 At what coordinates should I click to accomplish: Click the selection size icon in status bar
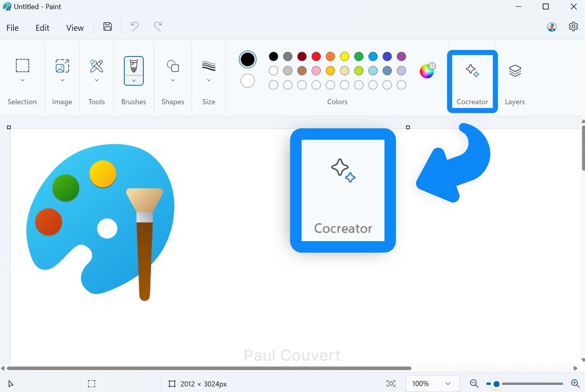pyautogui.click(x=92, y=384)
